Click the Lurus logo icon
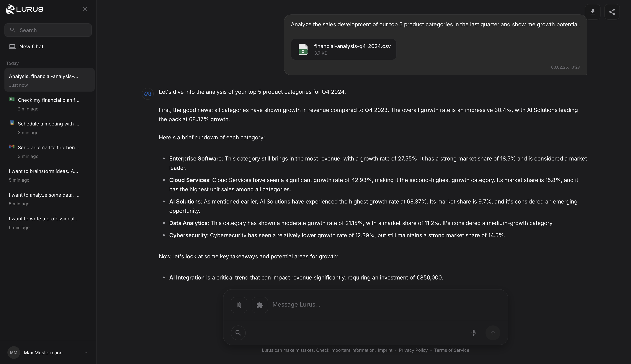Image resolution: width=631 pixels, height=364 pixels. point(10,9)
